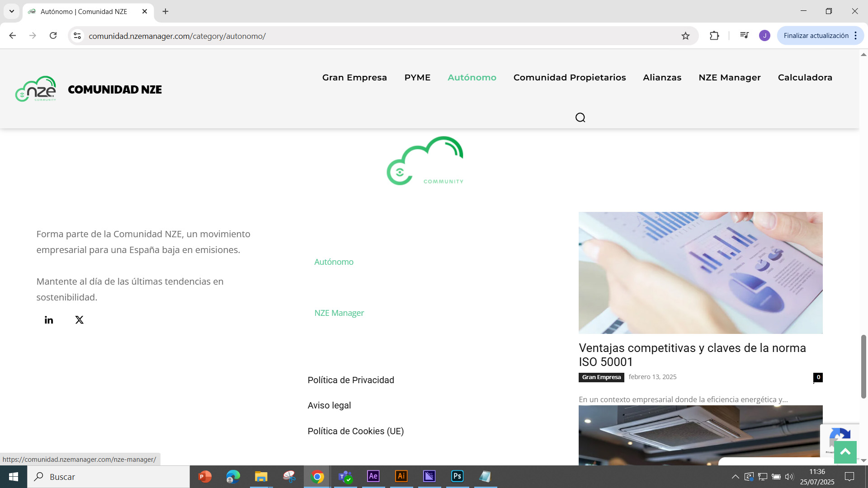Open Microsoft Teams from the taskbar
This screenshot has width=868, height=488.
point(345,477)
